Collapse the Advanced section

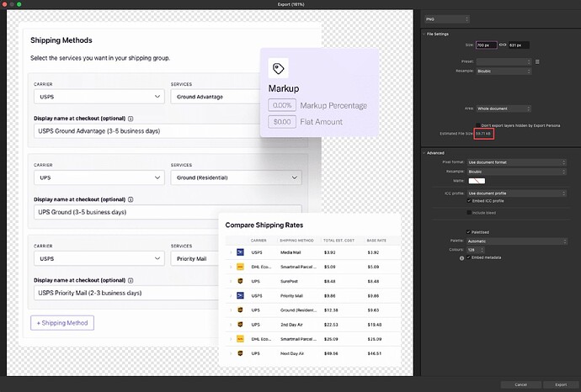pyautogui.click(x=424, y=153)
